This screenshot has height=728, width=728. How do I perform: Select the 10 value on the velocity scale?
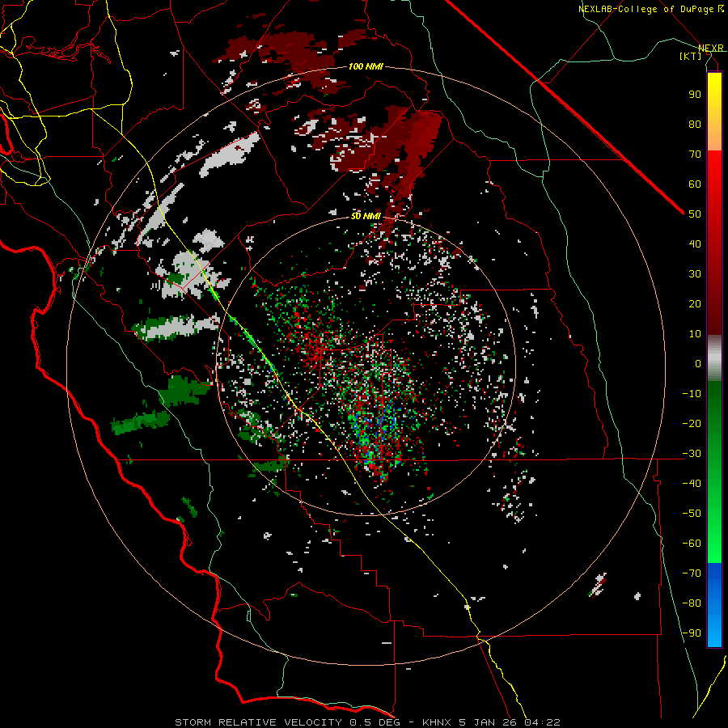coord(695,334)
